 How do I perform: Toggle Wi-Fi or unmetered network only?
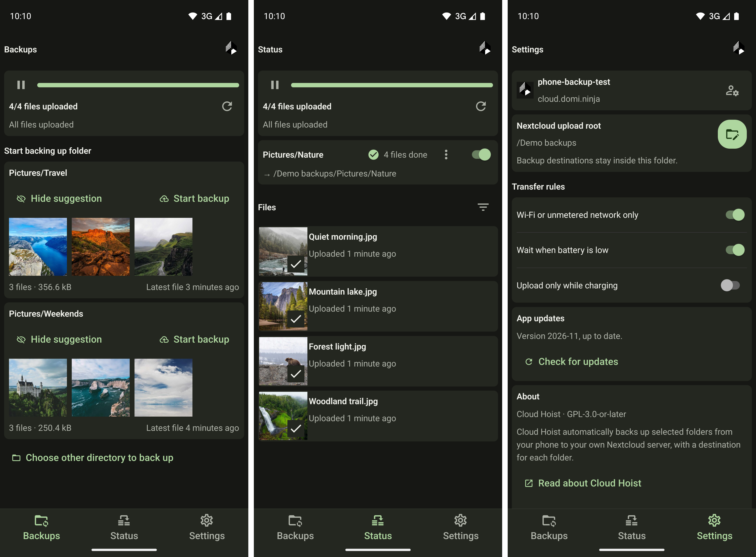(x=735, y=215)
